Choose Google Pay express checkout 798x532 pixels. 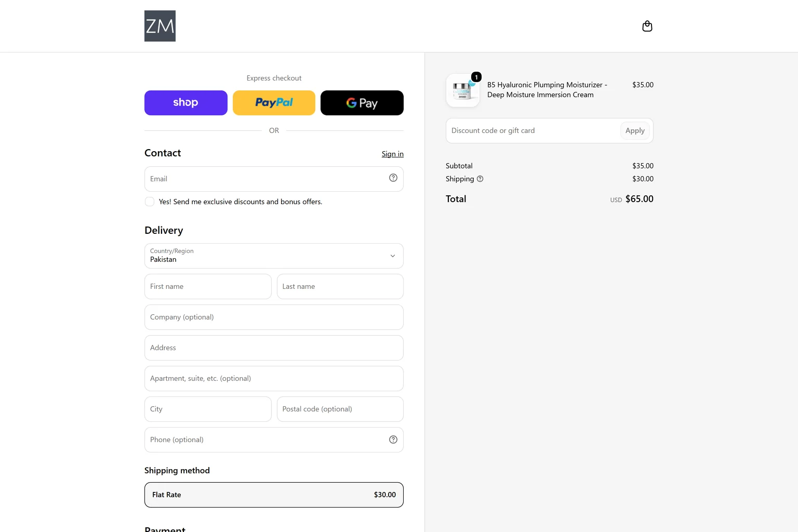tap(362, 103)
